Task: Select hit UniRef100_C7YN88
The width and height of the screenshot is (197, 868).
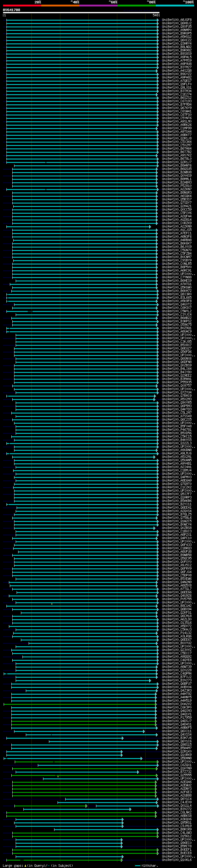Action: coord(177,277)
